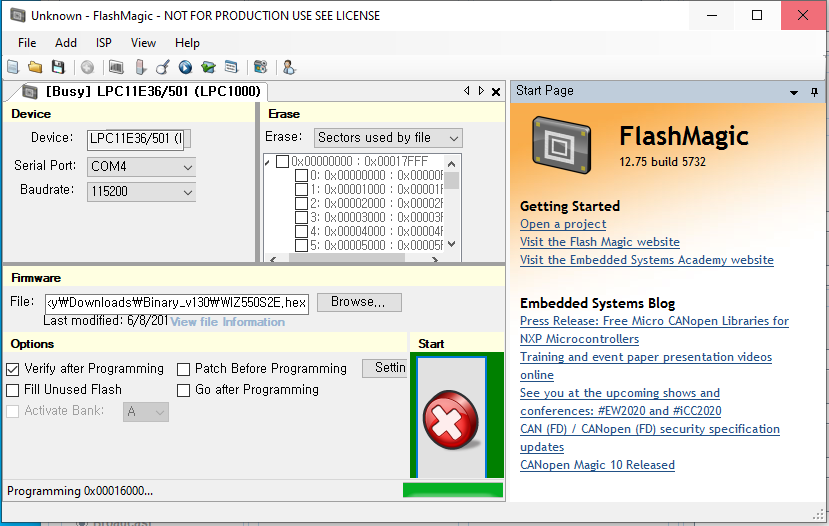Image resolution: width=829 pixels, height=526 pixels.
Task: Check sector 5: 0x00005000 checkbox
Action: (x=301, y=245)
